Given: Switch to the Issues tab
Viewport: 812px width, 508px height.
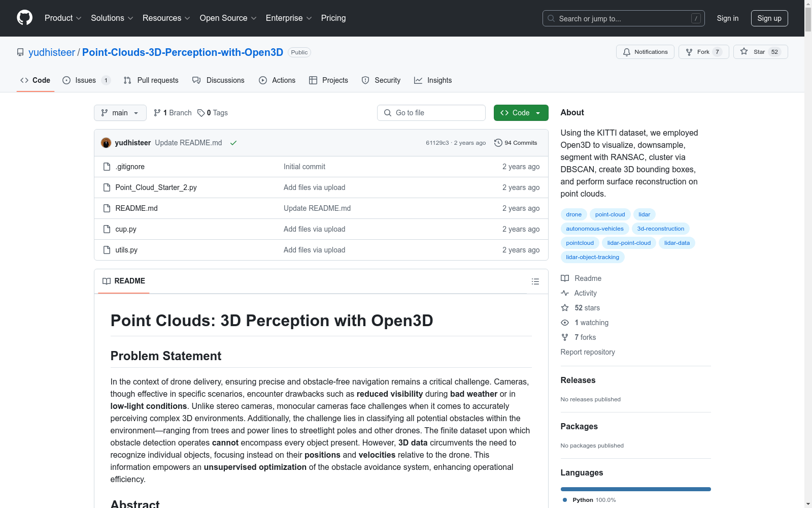Looking at the screenshot, I should pyautogui.click(x=86, y=80).
